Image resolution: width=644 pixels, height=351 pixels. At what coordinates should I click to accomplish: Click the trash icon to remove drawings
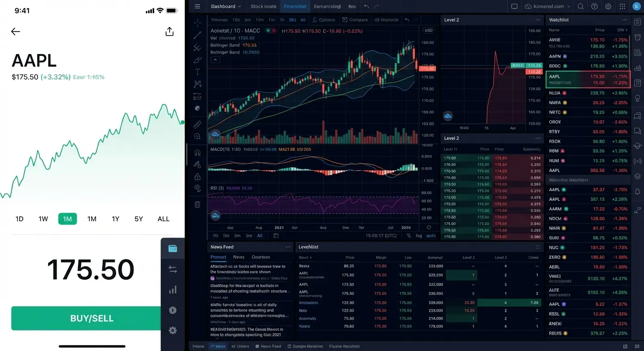(x=197, y=205)
